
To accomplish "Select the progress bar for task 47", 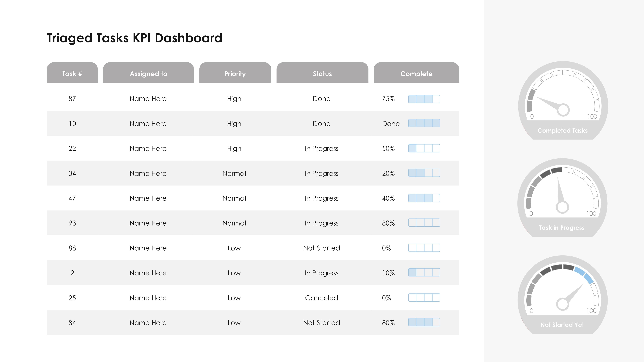I will (424, 198).
